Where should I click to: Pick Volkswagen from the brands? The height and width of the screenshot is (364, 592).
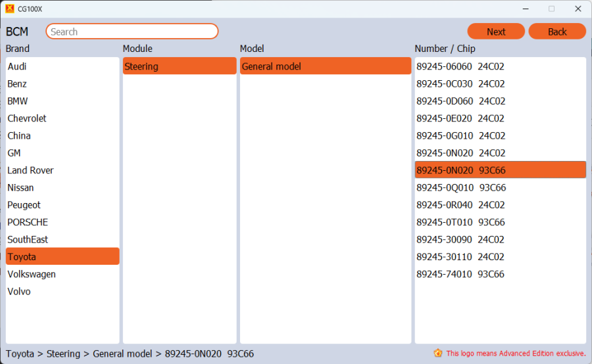point(32,274)
